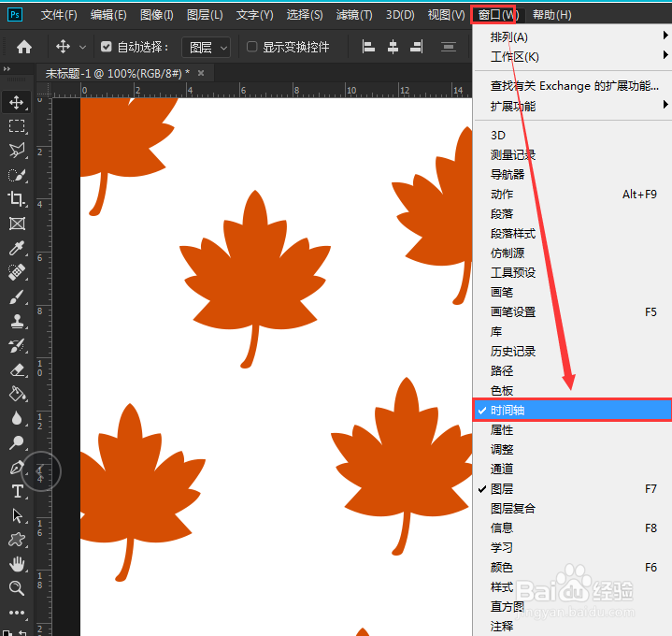Image resolution: width=672 pixels, height=636 pixels.
Task: Select the Spot Healing Brush tool
Action: 17,272
